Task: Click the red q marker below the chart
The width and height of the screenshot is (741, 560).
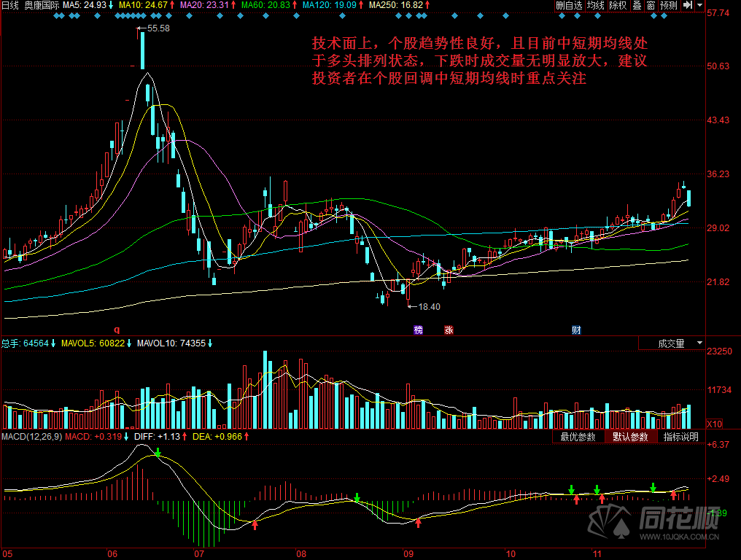Action: pyautogui.click(x=116, y=330)
